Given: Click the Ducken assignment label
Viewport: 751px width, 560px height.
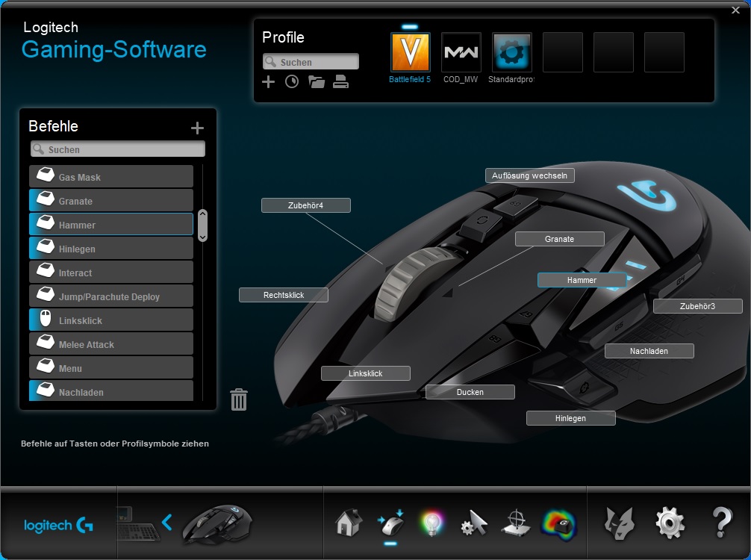Looking at the screenshot, I should tap(470, 392).
